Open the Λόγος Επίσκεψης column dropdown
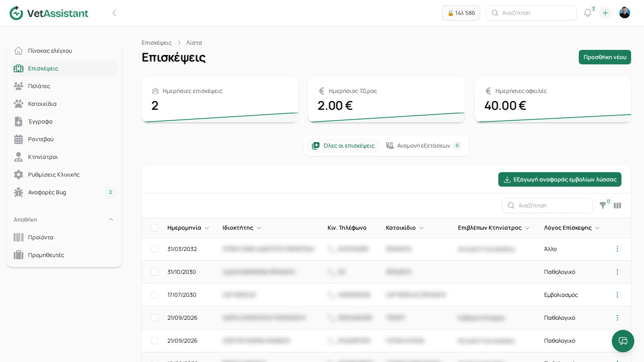This screenshot has width=644, height=362. tap(597, 228)
